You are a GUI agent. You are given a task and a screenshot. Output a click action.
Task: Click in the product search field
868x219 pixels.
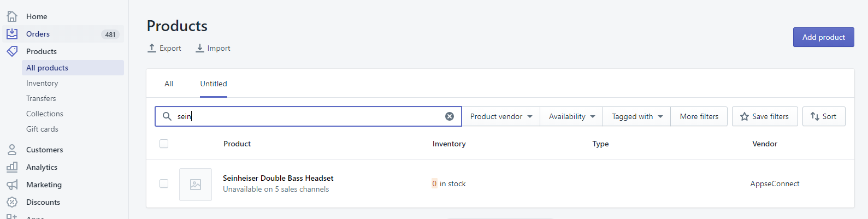point(311,116)
